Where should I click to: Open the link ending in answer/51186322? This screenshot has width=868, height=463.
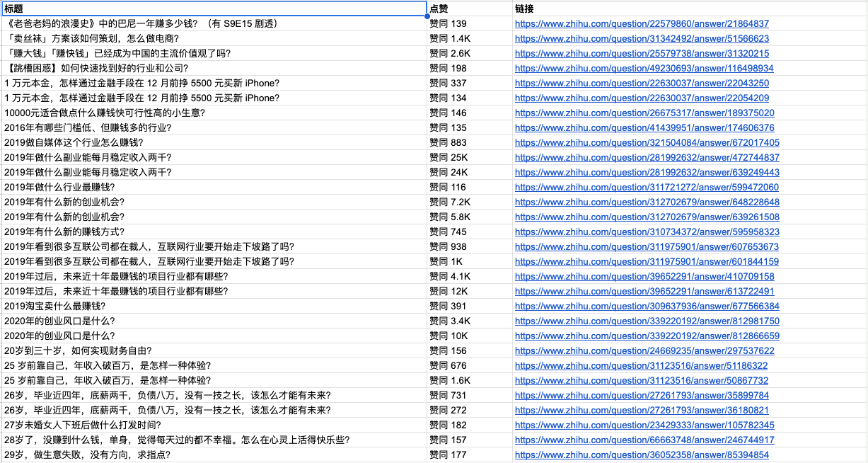(641, 365)
